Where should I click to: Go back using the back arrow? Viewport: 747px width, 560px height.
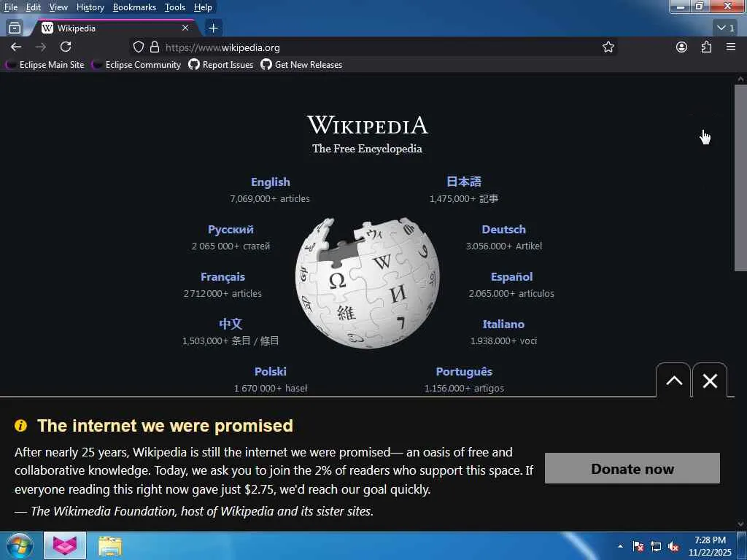[x=16, y=47]
